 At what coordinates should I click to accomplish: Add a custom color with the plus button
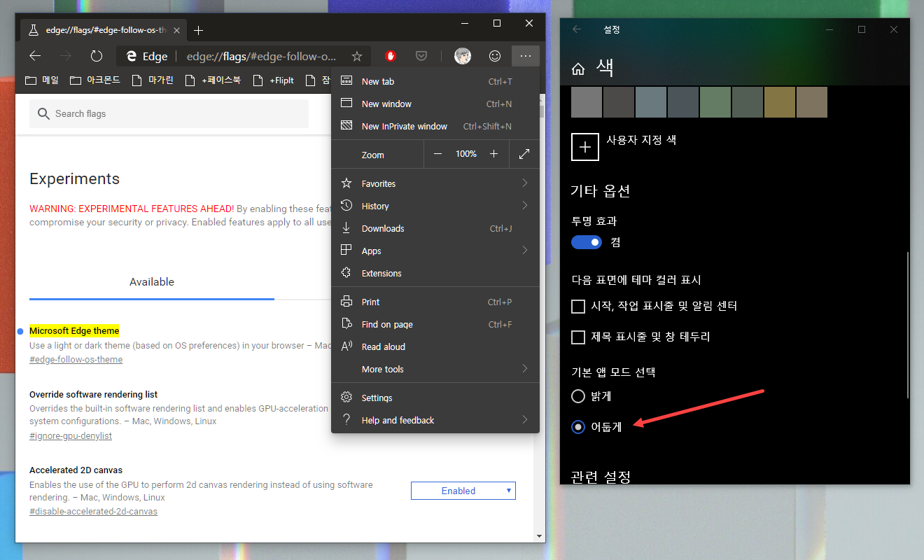pos(585,147)
